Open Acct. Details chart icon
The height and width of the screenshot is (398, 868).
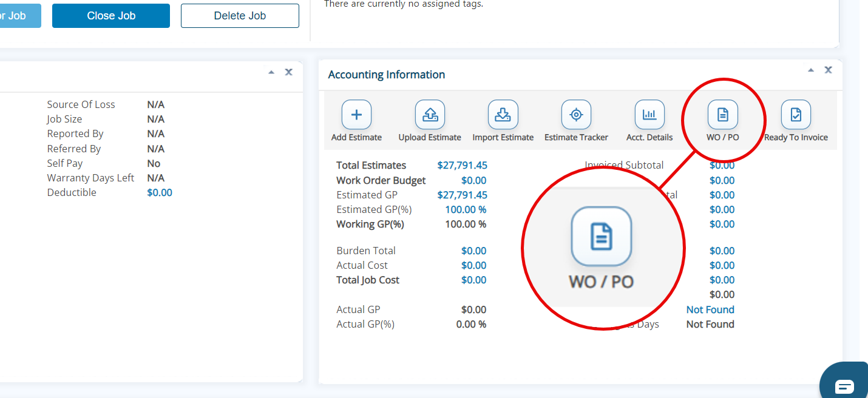[x=649, y=115]
